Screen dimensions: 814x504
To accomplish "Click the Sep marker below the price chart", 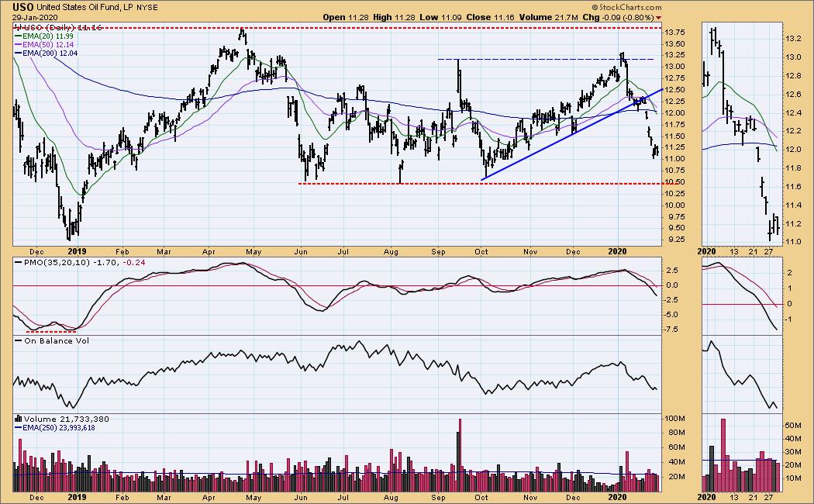I will [439, 252].
